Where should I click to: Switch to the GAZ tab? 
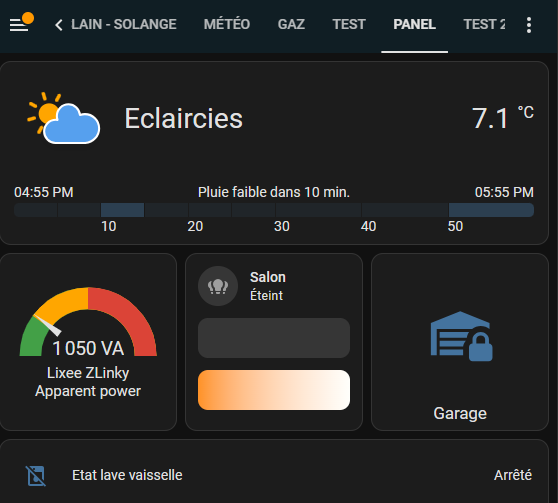coord(291,25)
